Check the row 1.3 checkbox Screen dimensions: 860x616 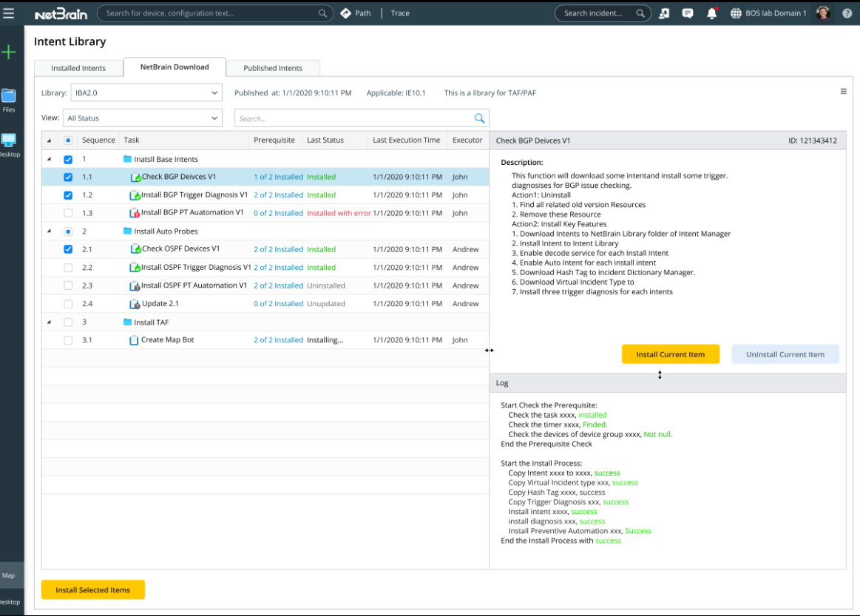point(68,213)
